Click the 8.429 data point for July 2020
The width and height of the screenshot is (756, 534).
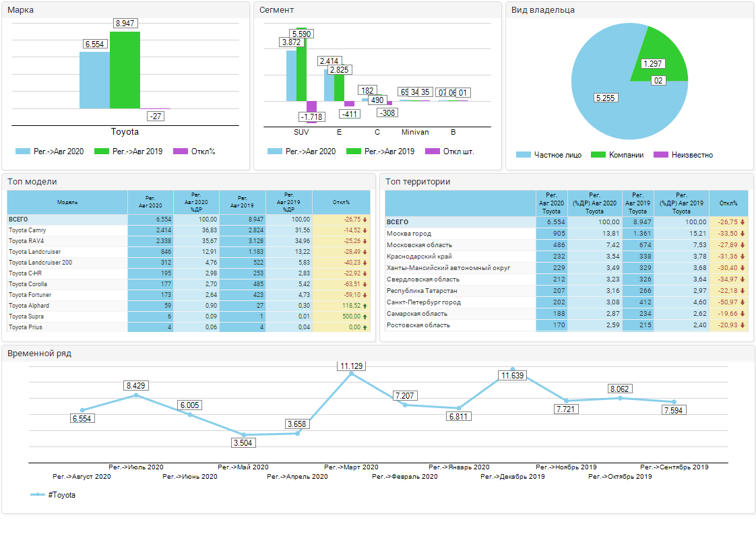[136, 395]
